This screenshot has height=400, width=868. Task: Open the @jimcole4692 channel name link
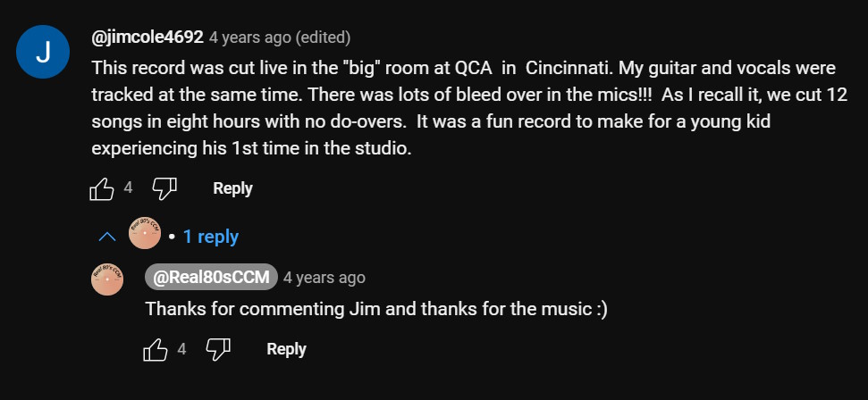[147, 37]
